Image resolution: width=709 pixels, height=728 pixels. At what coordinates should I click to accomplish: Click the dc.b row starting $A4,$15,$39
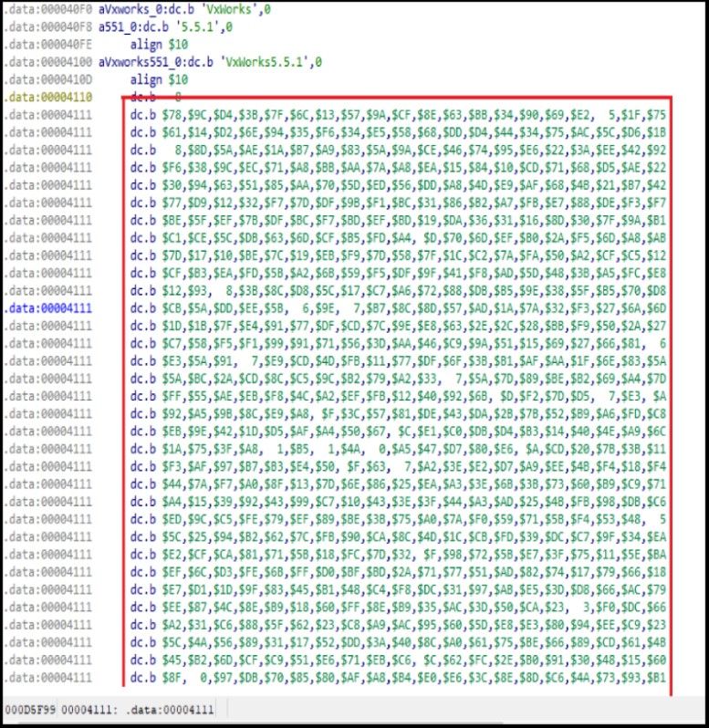pos(398,502)
